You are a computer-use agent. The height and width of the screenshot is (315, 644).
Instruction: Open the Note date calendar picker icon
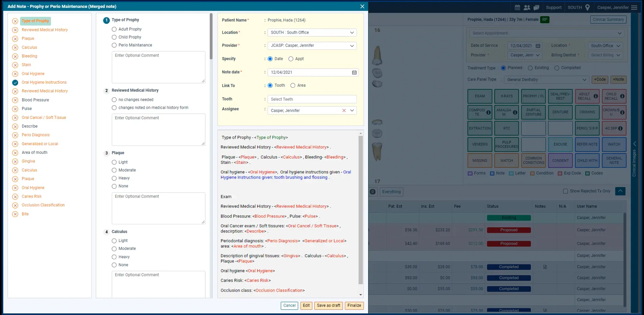coord(354,73)
